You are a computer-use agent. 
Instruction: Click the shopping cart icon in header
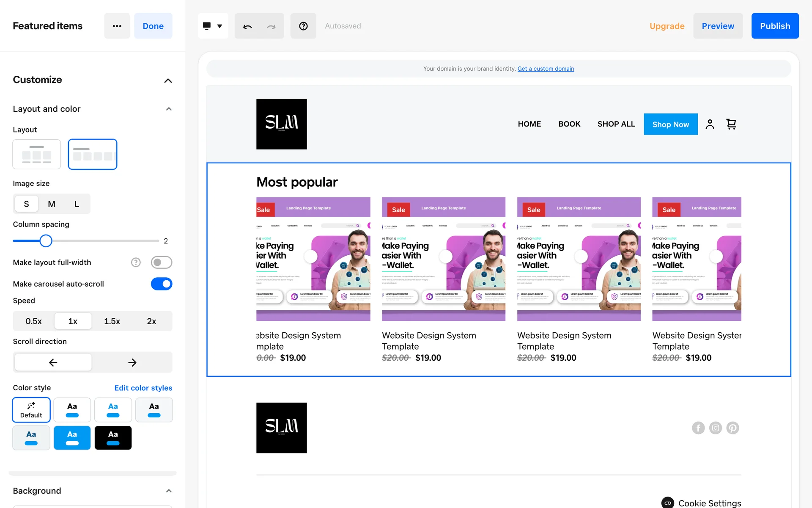pyautogui.click(x=731, y=124)
